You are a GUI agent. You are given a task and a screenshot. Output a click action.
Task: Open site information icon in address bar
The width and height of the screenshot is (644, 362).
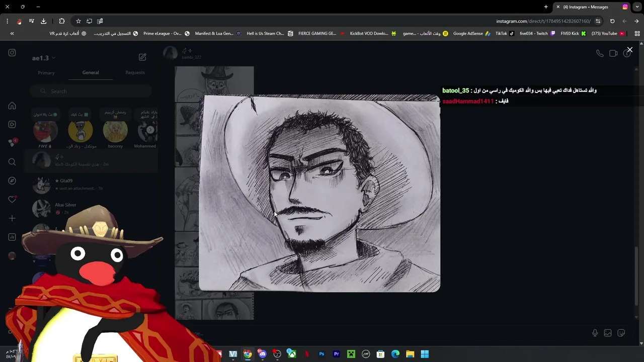point(598,21)
